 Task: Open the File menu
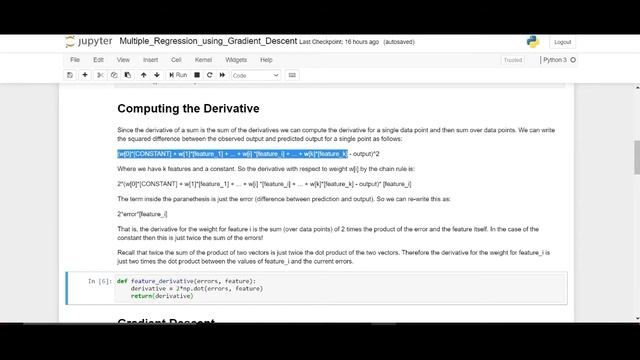[x=75, y=60]
